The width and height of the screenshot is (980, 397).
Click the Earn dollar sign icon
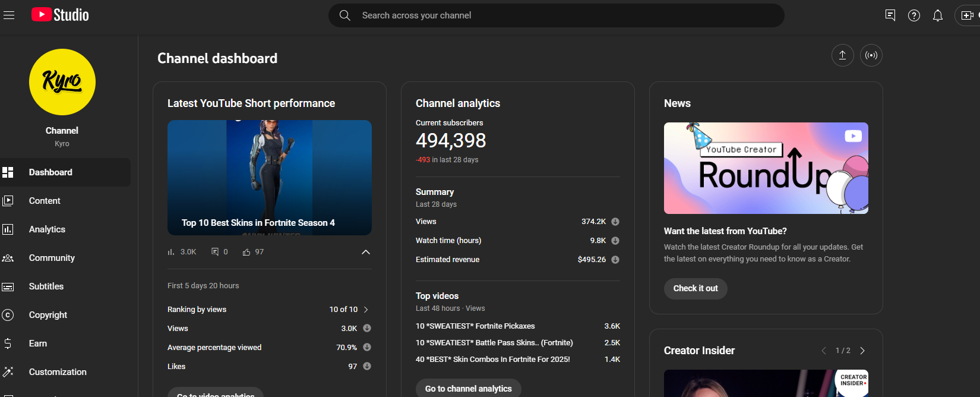pos(8,344)
